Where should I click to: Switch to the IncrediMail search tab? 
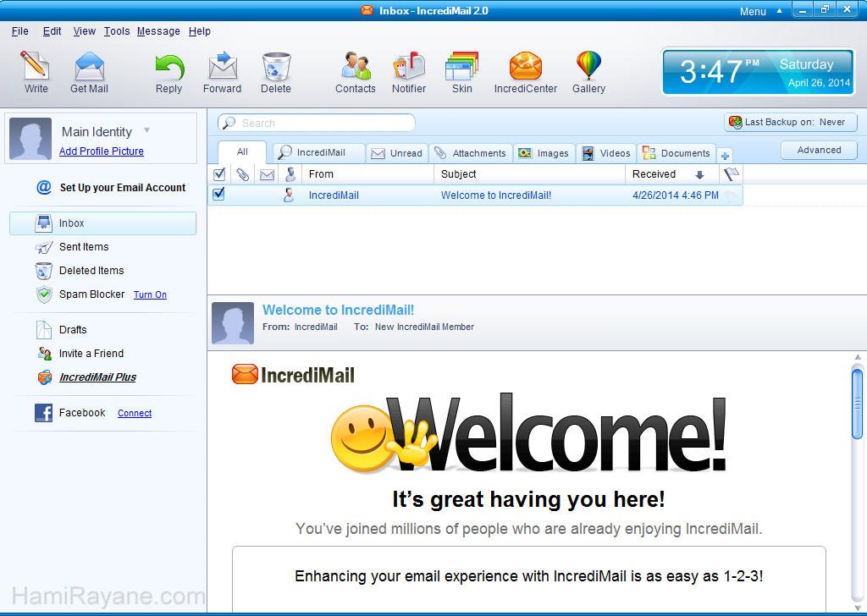click(319, 152)
